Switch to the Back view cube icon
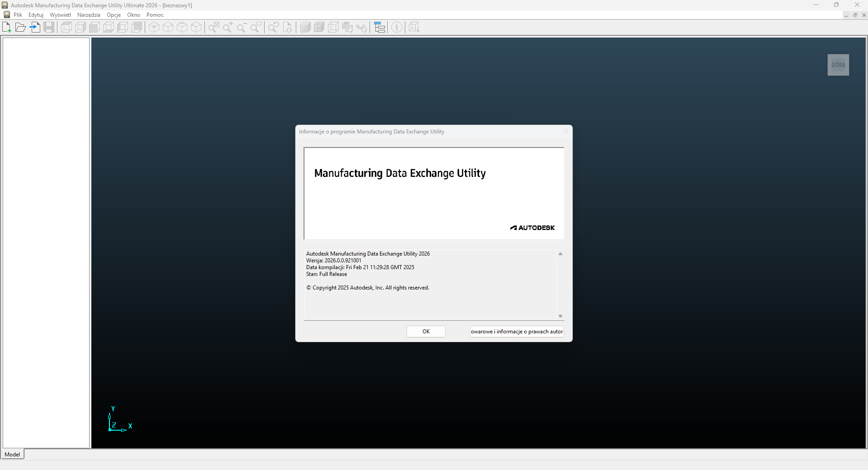868x470 pixels. pos(137,28)
